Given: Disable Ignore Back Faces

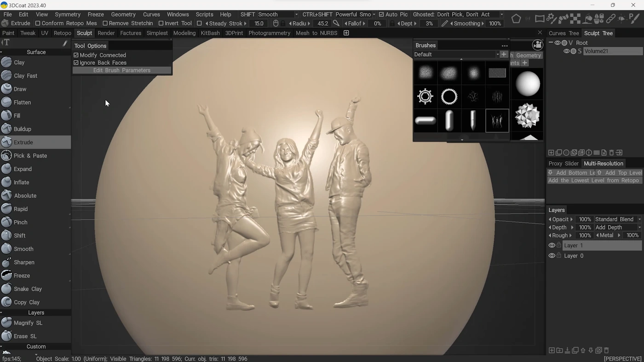Looking at the screenshot, I should click(75, 62).
